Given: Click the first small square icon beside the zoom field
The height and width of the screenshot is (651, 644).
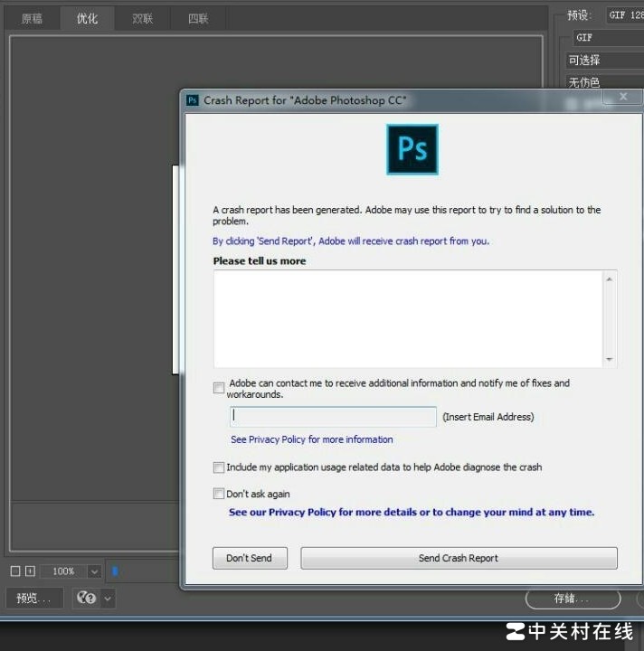Looking at the screenshot, I should coord(14,571).
